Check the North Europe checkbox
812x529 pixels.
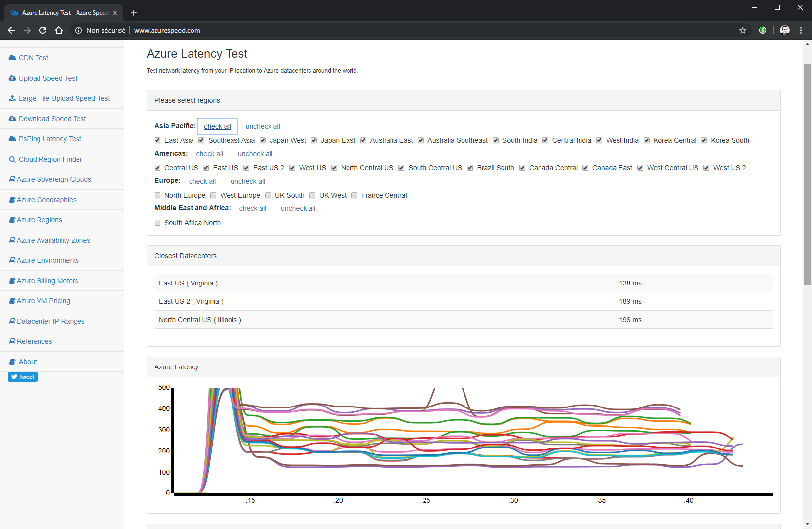(157, 195)
